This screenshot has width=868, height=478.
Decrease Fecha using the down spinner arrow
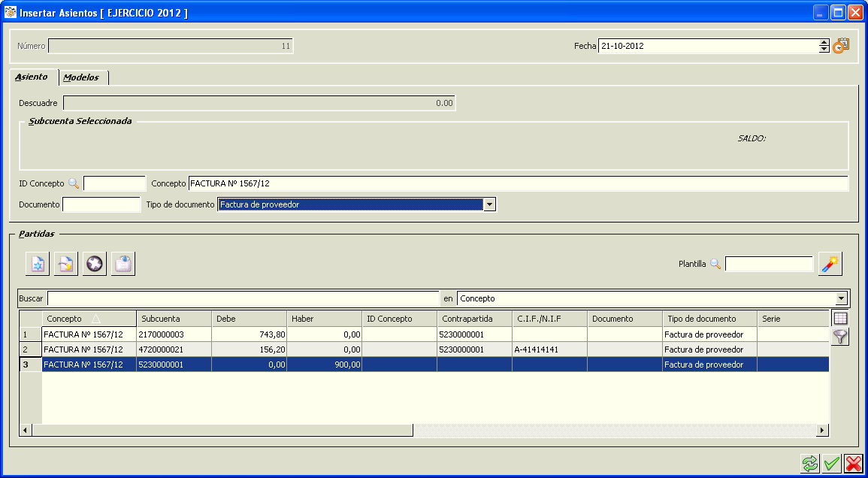(824, 50)
